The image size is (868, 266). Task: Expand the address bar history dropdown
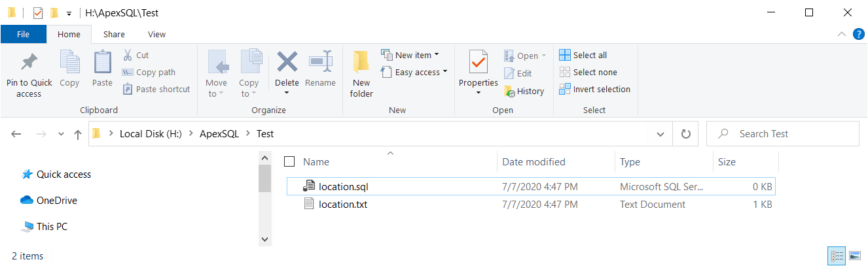pyautogui.click(x=660, y=134)
